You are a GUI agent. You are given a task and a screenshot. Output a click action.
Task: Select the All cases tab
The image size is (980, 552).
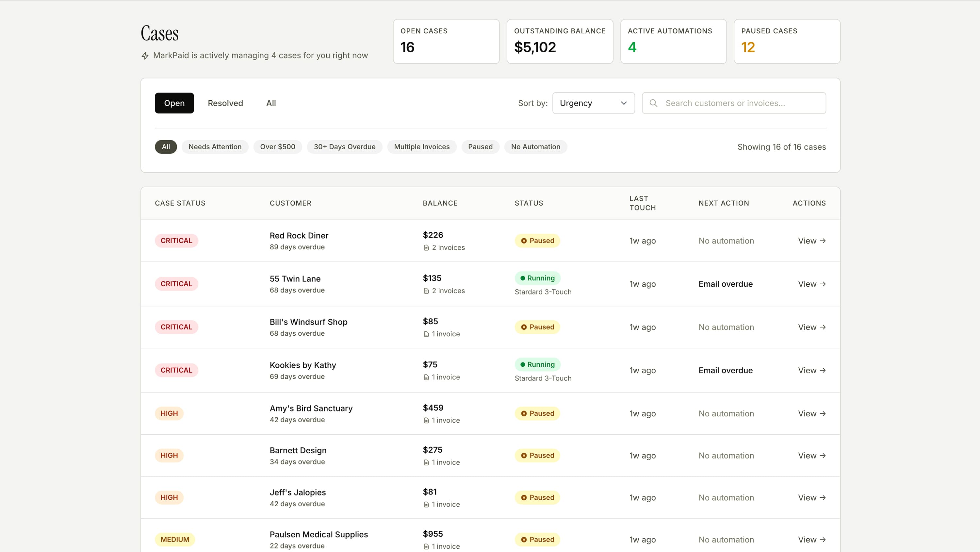tap(270, 103)
